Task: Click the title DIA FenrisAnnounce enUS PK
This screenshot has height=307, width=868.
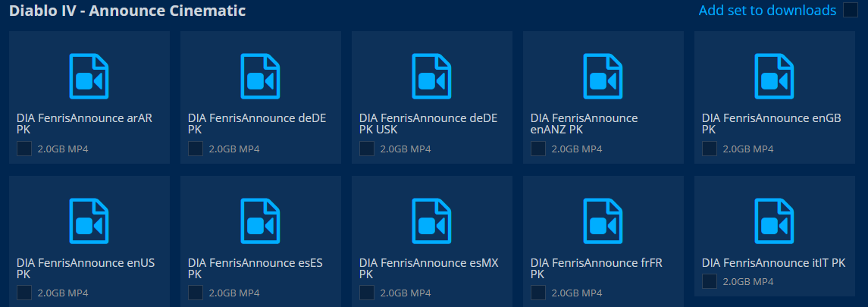Action: point(86,268)
